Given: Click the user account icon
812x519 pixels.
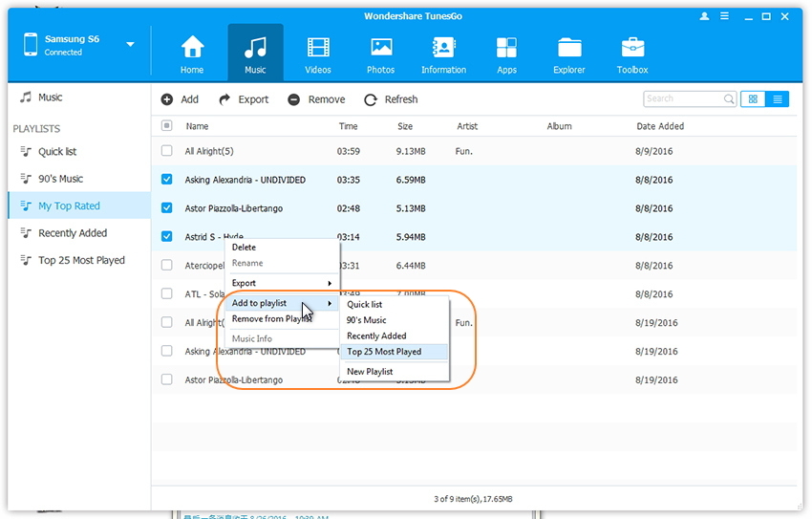Looking at the screenshot, I should pos(704,16).
